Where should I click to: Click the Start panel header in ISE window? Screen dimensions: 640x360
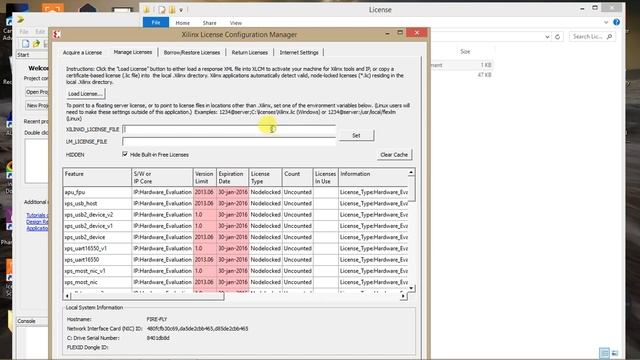(23, 55)
